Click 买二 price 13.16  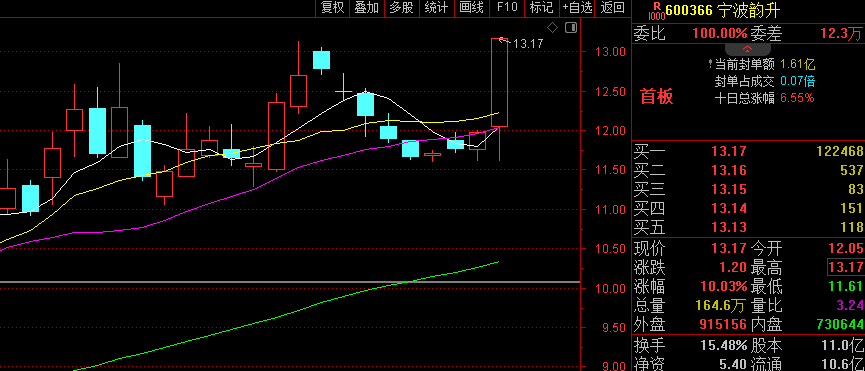(x=729, y=170)
